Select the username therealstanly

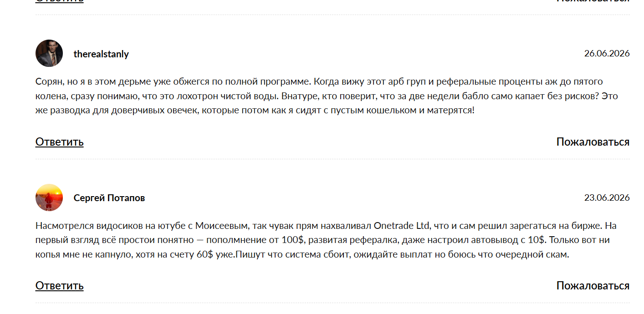click(x=101, y=54)
